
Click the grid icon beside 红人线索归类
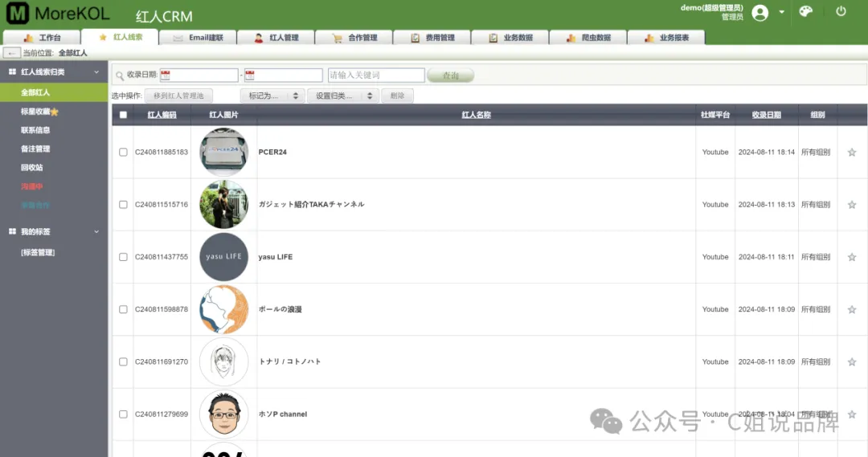[12, 72]
